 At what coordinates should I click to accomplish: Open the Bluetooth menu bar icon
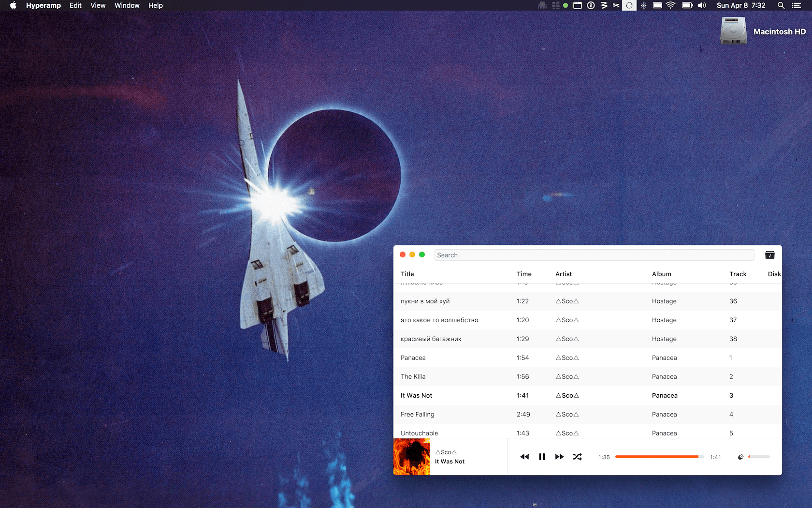pyautogui.click(x=643, y=5)
